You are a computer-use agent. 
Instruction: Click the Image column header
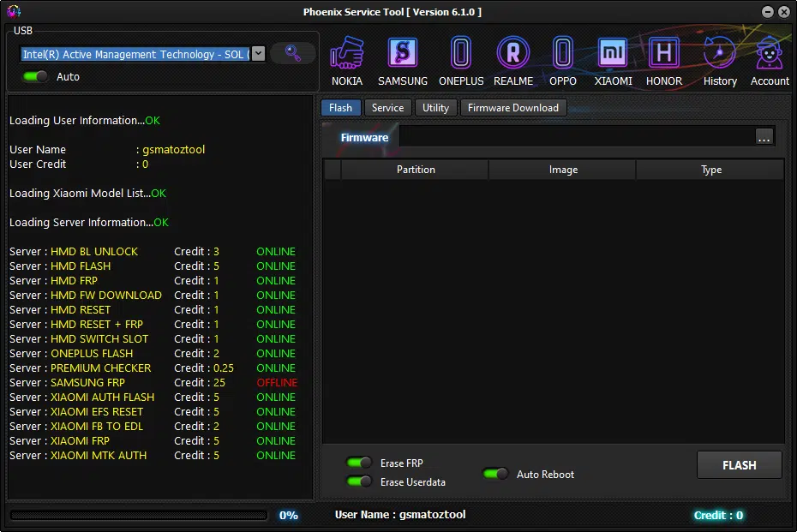(x=563, y=170)
